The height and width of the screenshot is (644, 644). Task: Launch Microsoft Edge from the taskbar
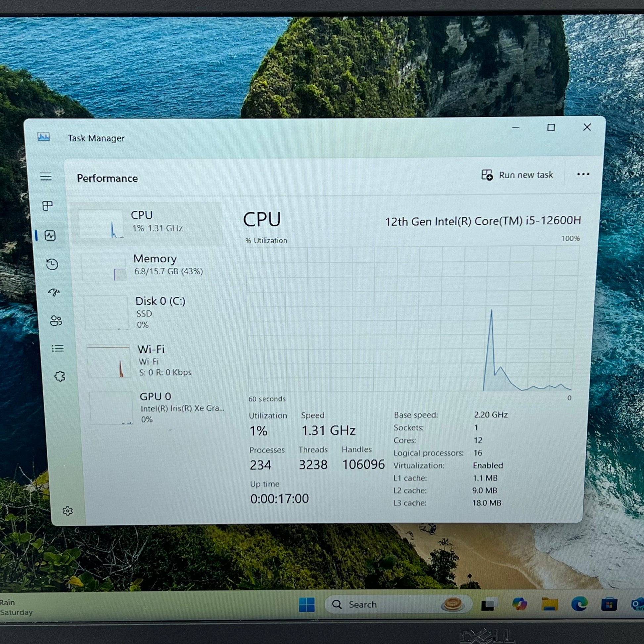pyautogui.click(x=579, y=604)
